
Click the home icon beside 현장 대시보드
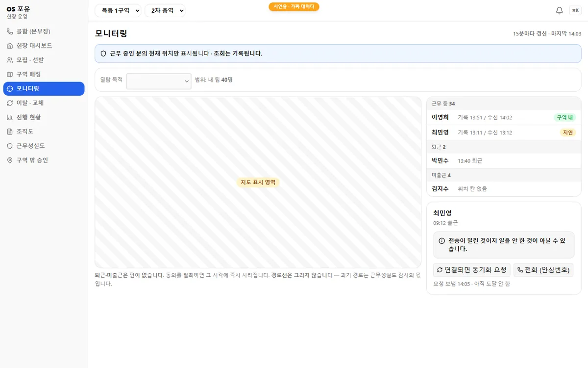coord(10,46)
